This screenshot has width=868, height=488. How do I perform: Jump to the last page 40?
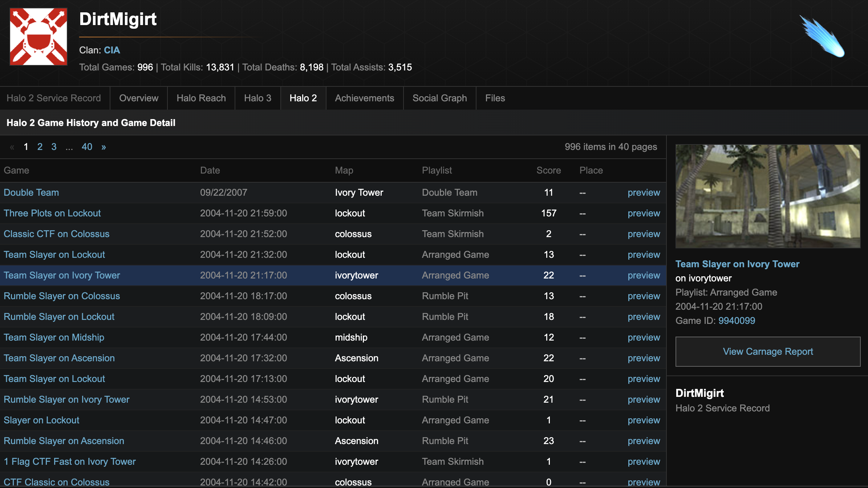click(87, 147)
